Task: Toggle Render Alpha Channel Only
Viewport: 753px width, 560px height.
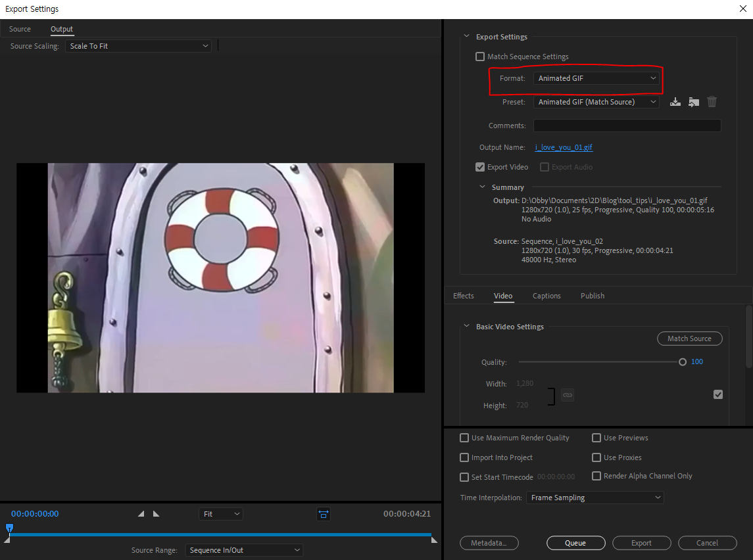Action: pos(596,476)
